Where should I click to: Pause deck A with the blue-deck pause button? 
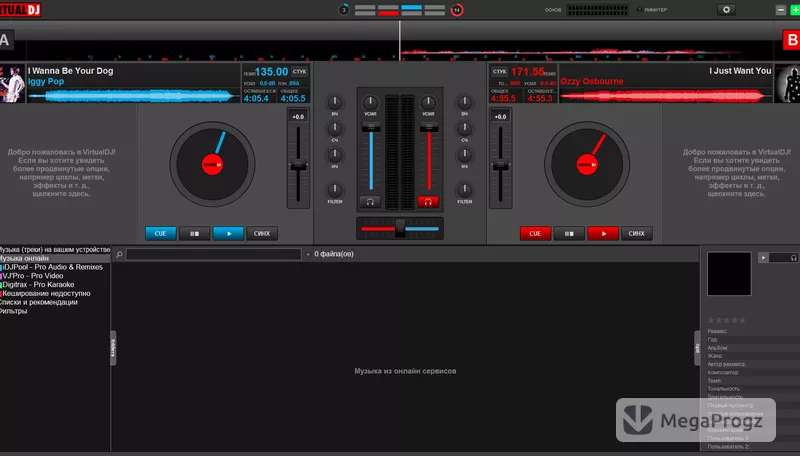coord(194,234)
